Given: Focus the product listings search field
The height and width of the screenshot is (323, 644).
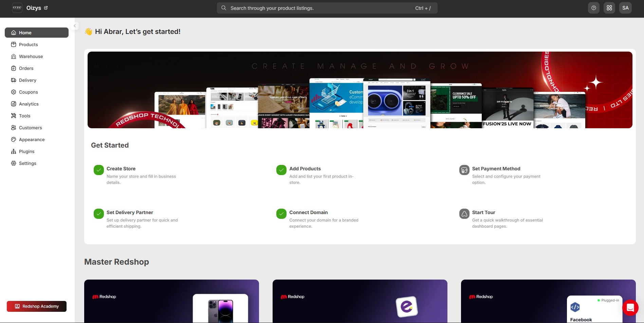Looking at the screenshot, I should click(327, 8).
